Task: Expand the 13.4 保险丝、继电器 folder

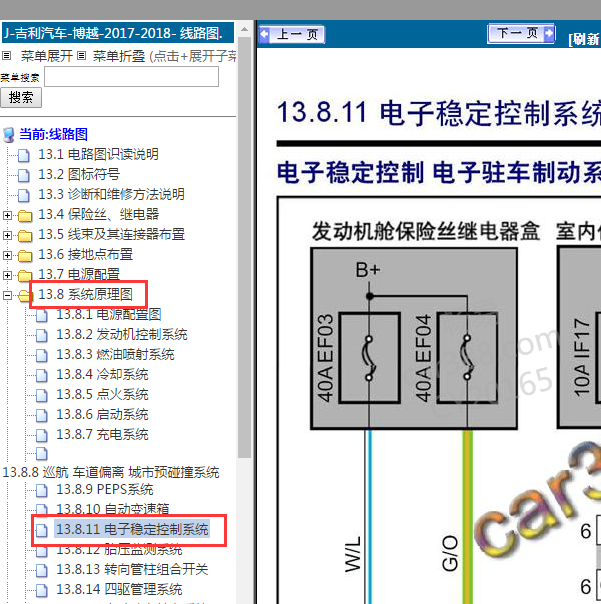Action: tap(7, 215)
